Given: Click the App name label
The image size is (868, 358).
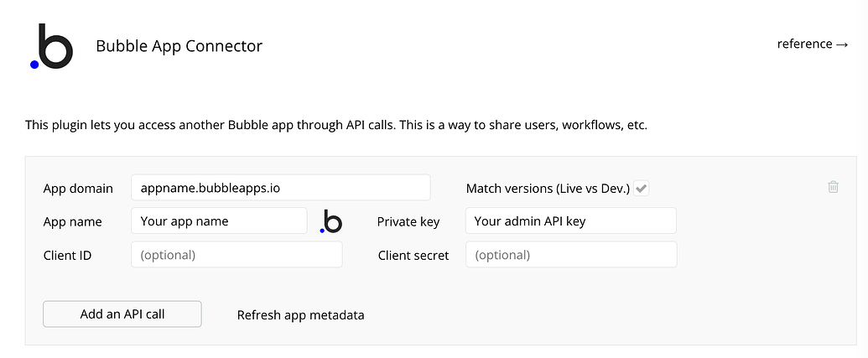Looking at the screenshot, I should coord(73,222).
